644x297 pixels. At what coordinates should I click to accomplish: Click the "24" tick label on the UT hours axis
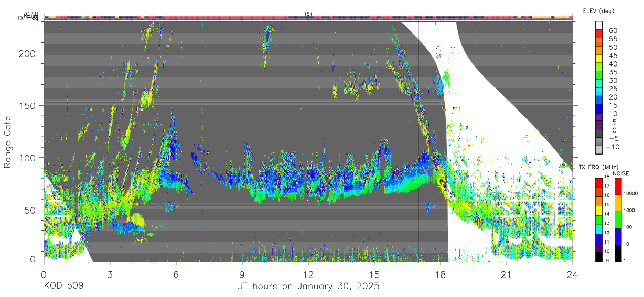(x=573, y=274)
